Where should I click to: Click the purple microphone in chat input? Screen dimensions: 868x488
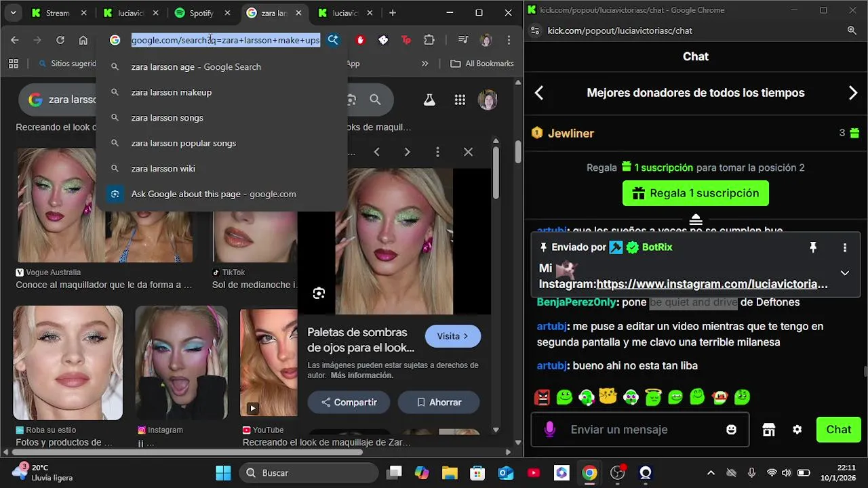(x=549, y=429)
